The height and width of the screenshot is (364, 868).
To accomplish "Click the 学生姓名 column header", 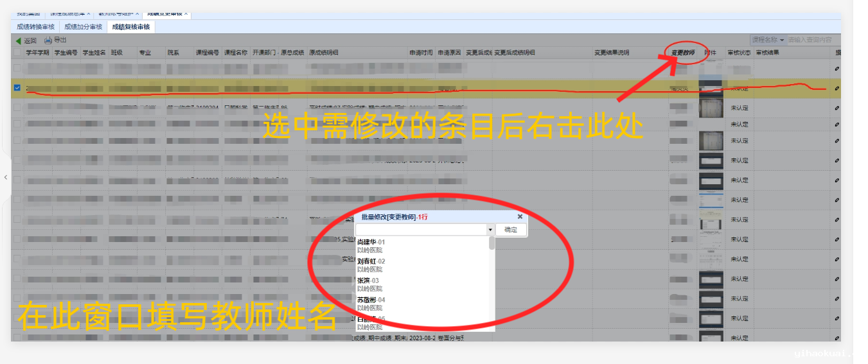I will 94,53.
